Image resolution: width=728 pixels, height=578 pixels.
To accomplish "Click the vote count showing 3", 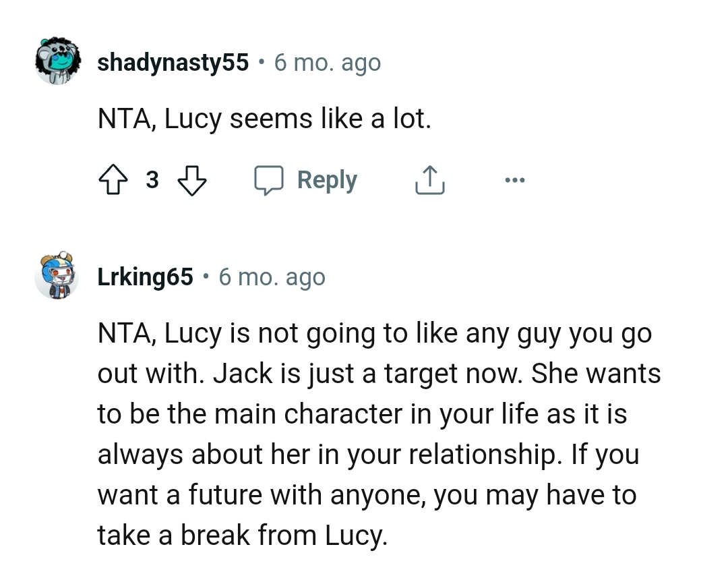I will click(152, 179).
